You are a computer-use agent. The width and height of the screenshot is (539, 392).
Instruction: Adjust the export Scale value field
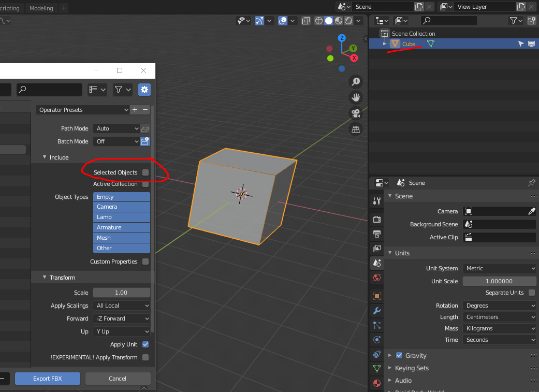[122, 293]
